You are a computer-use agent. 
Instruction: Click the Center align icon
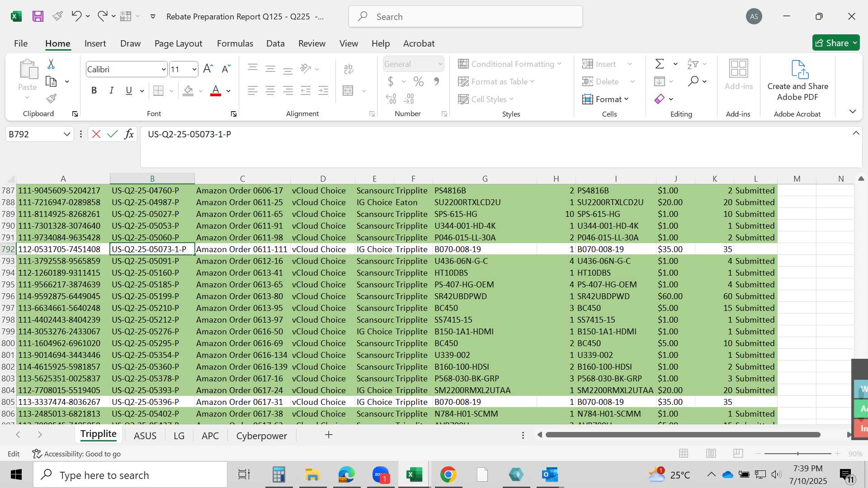(270, 90)
